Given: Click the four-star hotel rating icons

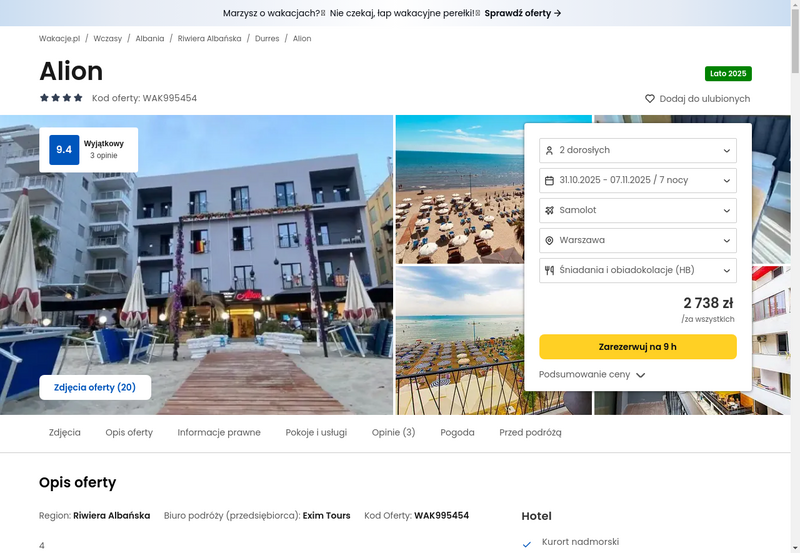Looking at the screenshot, I should [61, 98].
